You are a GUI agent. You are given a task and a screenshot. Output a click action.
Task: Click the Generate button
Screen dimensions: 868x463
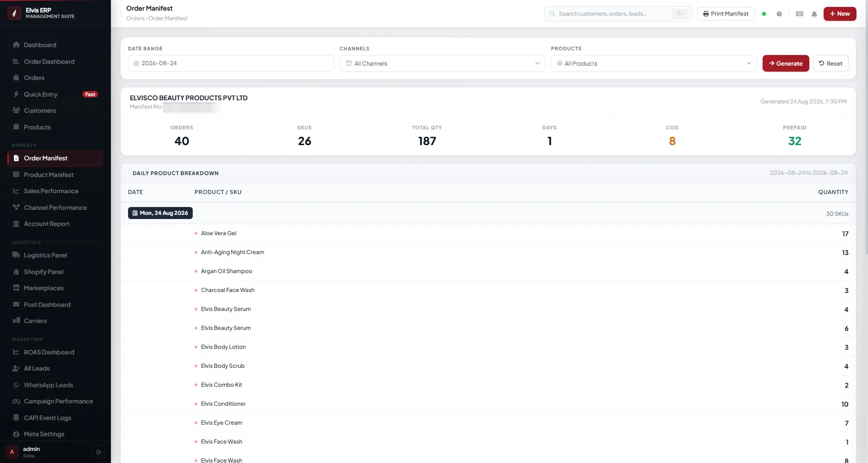click(786, 63)
